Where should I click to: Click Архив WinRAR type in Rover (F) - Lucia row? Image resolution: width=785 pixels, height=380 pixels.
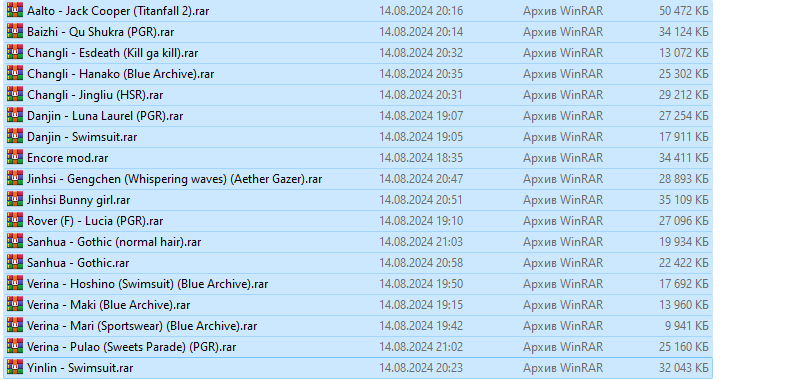coord(563,221)
